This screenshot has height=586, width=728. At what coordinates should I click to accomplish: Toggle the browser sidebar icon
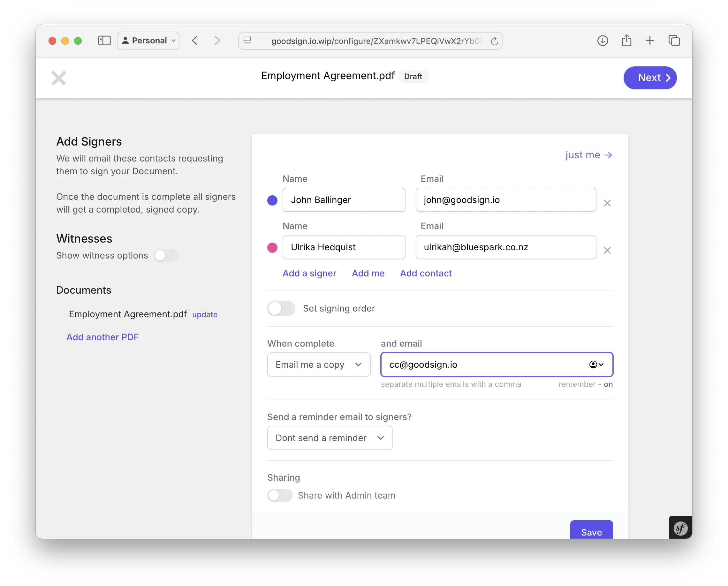(x=104, y=41)
